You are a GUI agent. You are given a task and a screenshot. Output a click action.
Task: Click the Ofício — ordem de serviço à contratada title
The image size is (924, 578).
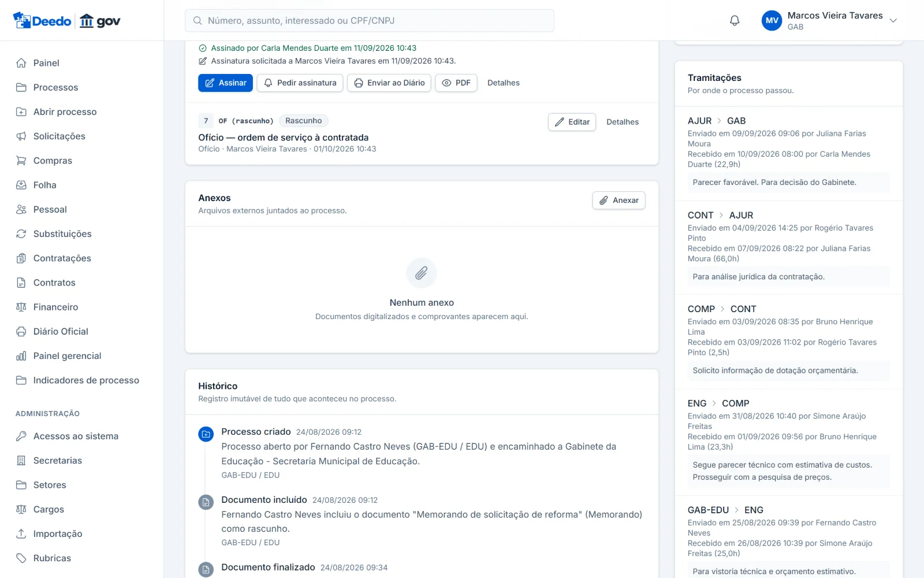coord(283,138)
